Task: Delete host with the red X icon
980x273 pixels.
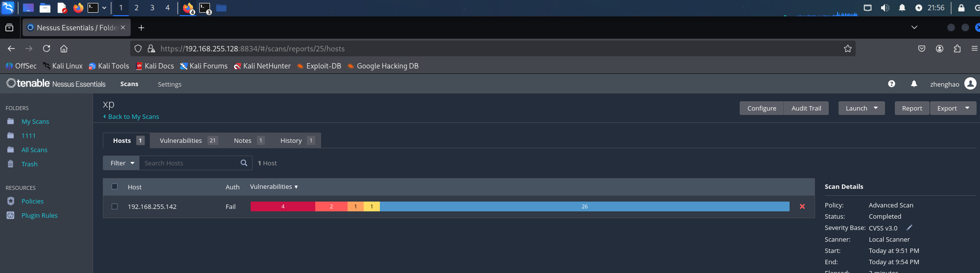Action: 802,206
